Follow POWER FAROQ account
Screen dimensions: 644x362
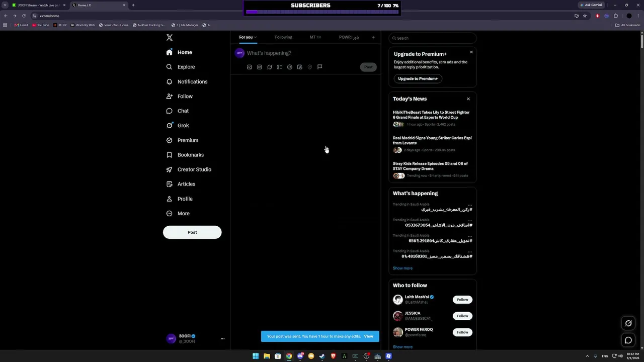tap(462, 332)
